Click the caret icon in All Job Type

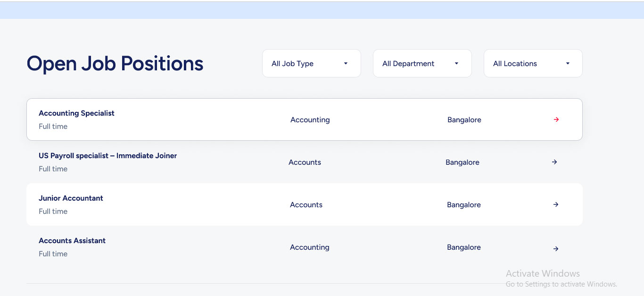pos(346,63)
